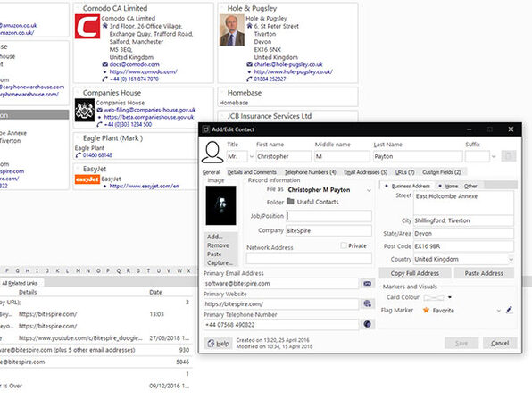Open the Suffix dropdown arrow
Screen dimensions: 532x399
point(494,156)
